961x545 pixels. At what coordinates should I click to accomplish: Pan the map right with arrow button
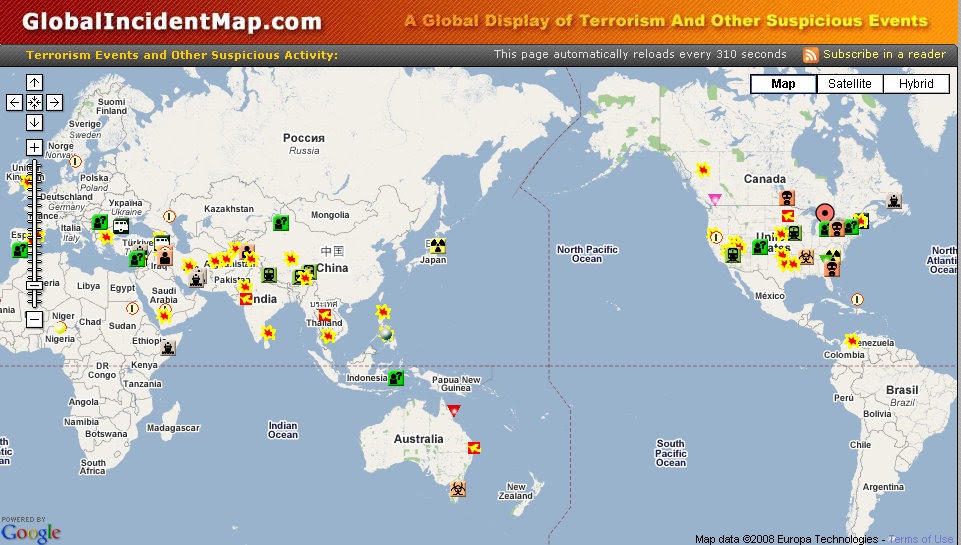(x=54, y=102)
